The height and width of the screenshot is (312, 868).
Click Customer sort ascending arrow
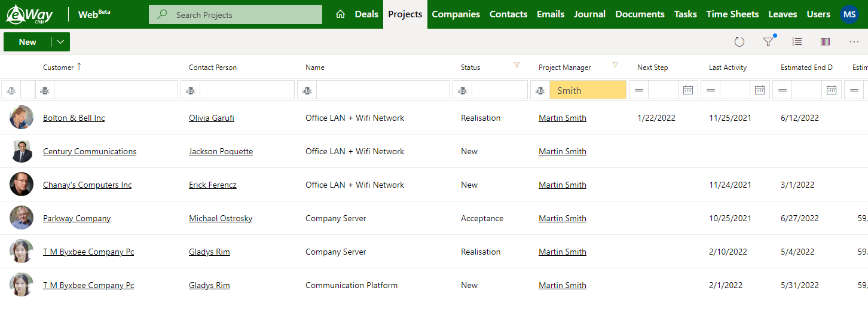click(79, 66)
